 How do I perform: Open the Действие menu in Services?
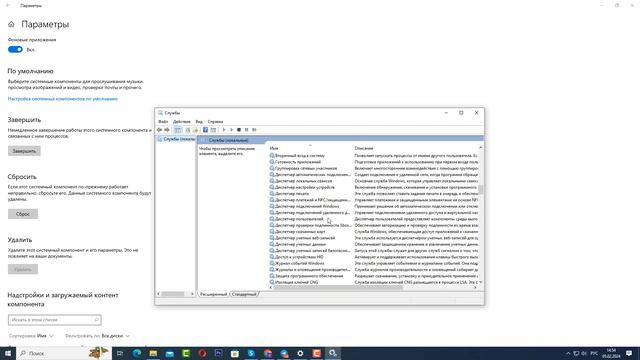(x=182, y=122)
